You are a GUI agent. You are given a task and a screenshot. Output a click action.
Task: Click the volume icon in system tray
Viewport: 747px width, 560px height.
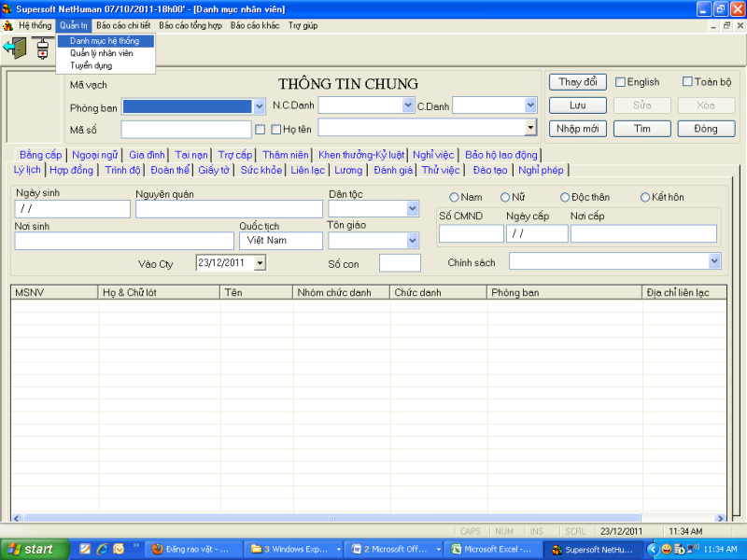[694, 549]
